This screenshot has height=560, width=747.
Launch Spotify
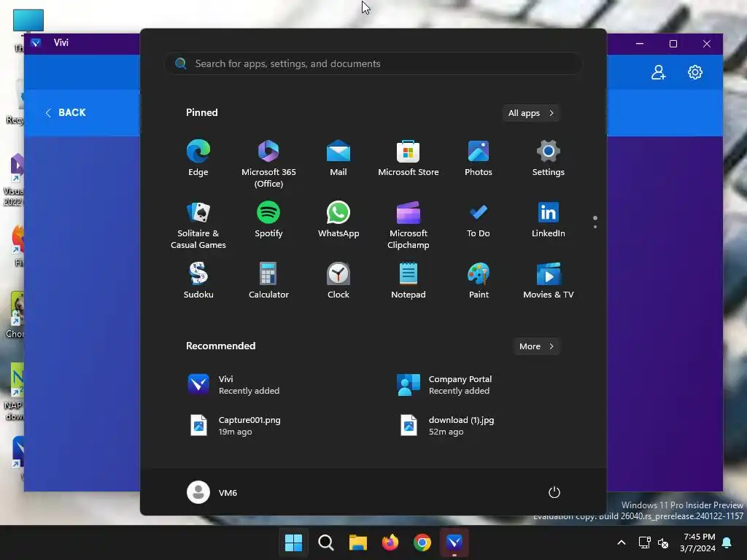[x=268, y=219]
